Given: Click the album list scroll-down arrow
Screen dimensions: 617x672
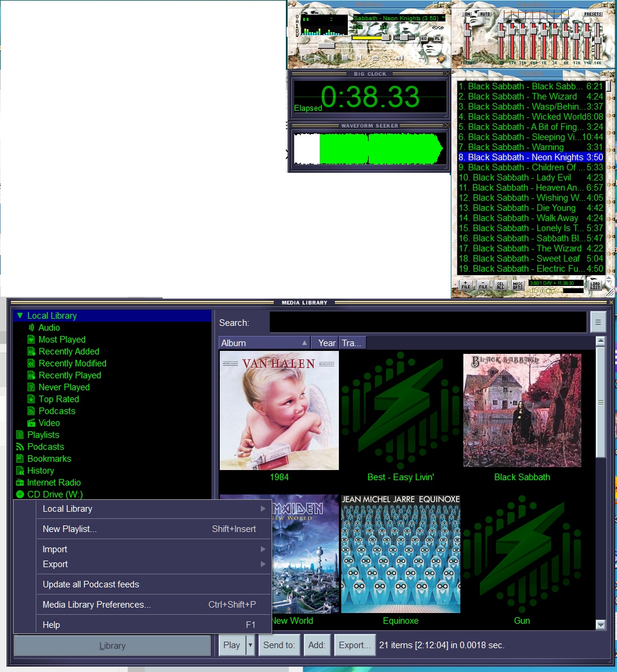Looking at the screenshot, I should tap(601, 624).
